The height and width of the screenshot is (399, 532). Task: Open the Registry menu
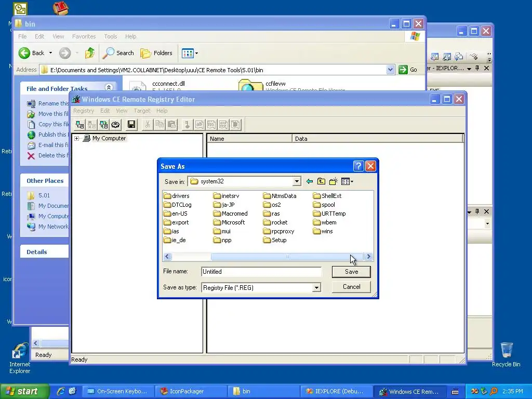pos(84,111)
